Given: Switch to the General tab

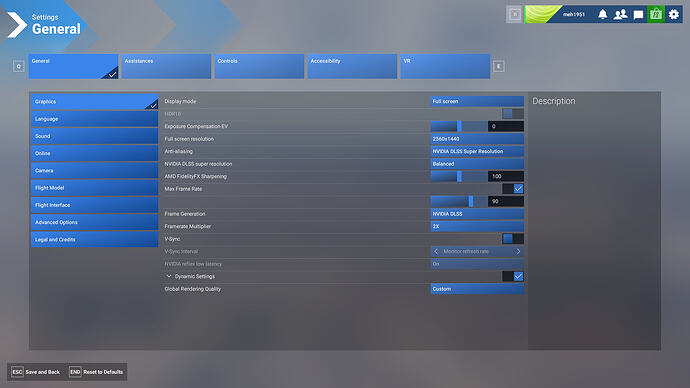Looking at the screenshot, I should [73, 66].
